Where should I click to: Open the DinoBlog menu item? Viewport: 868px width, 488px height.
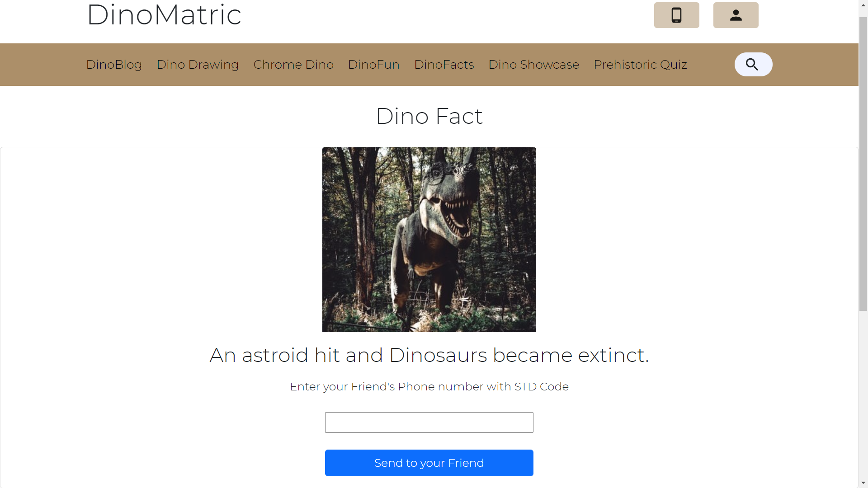pos(114,65)
